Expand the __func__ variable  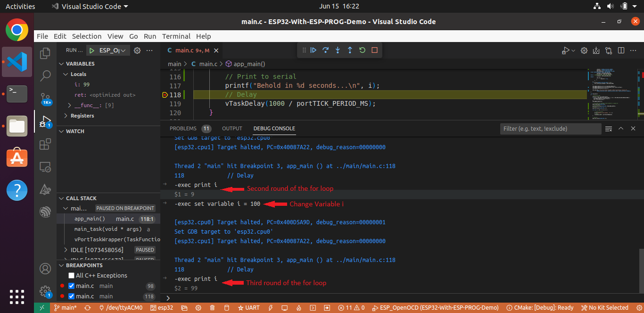[x=70, y=105]
